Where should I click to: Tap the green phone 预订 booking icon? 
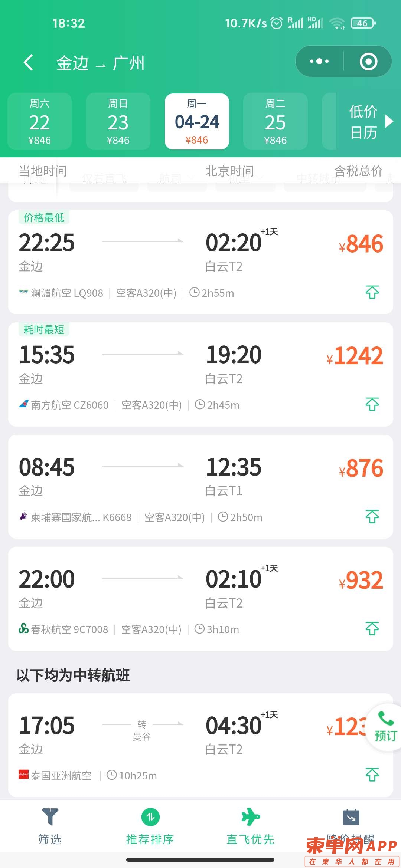(x=385, y=727)
